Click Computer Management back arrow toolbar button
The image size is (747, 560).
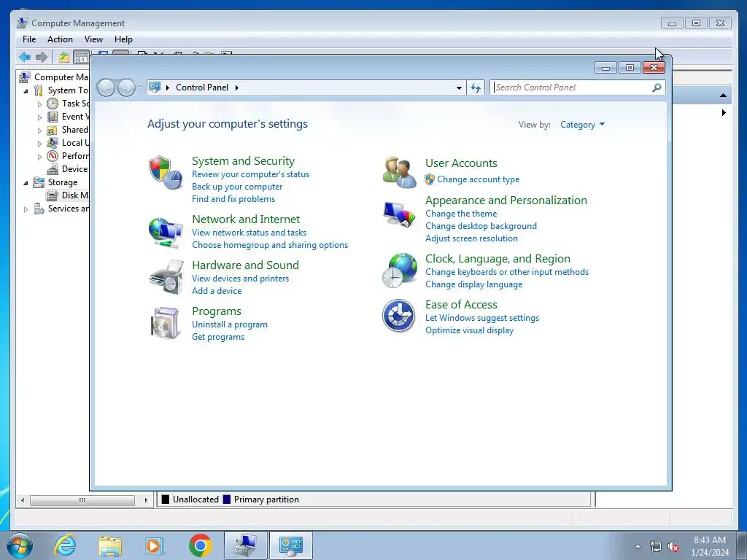pyautogui.click(x=25, y=58)
